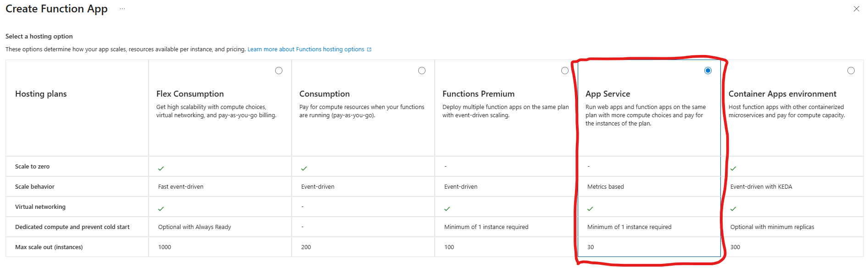Select the Functions Premium radio button
The image size is (868, 278).
(x=565, y=71)
